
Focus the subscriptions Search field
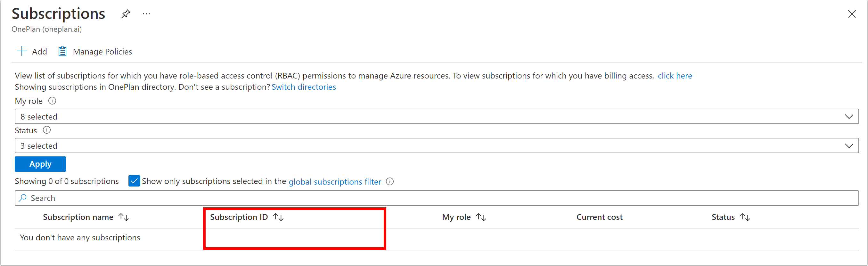click(x=436, y=198)
